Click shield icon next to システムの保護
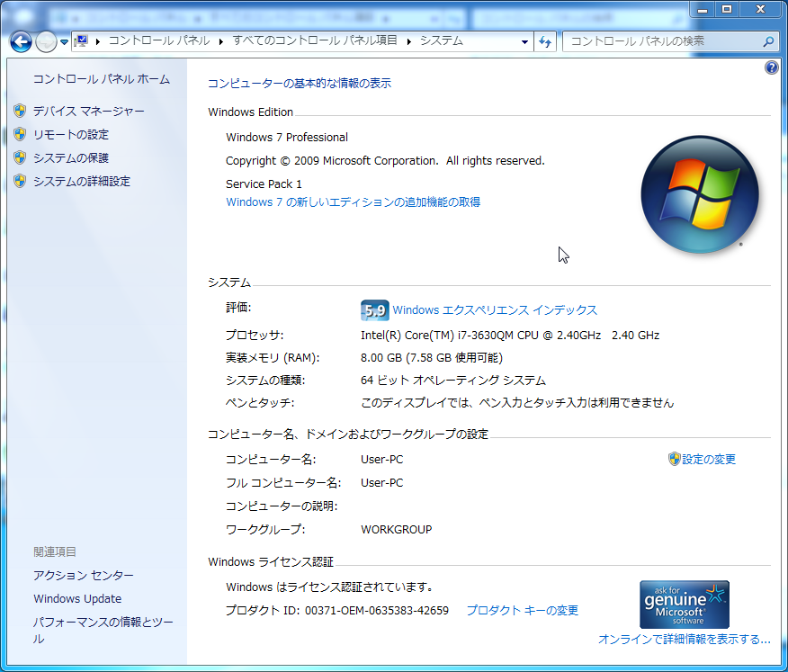The height and width of the screenshot is (672, 788). [20, 157]
